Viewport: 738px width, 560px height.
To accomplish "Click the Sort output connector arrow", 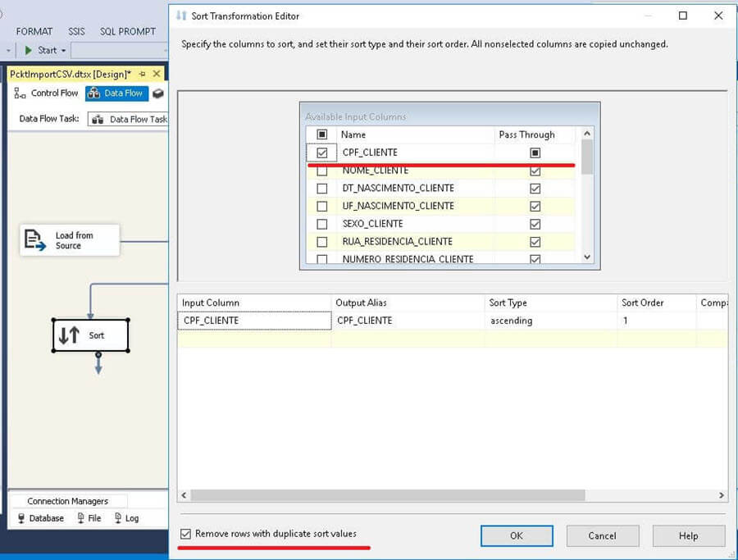I will [98, 364].
